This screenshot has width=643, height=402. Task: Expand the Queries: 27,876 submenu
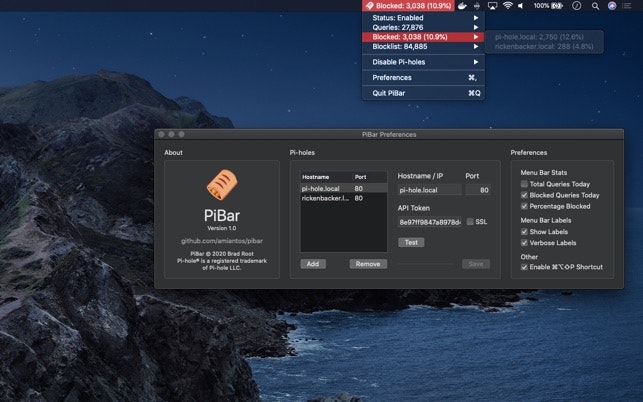point(423,27)
